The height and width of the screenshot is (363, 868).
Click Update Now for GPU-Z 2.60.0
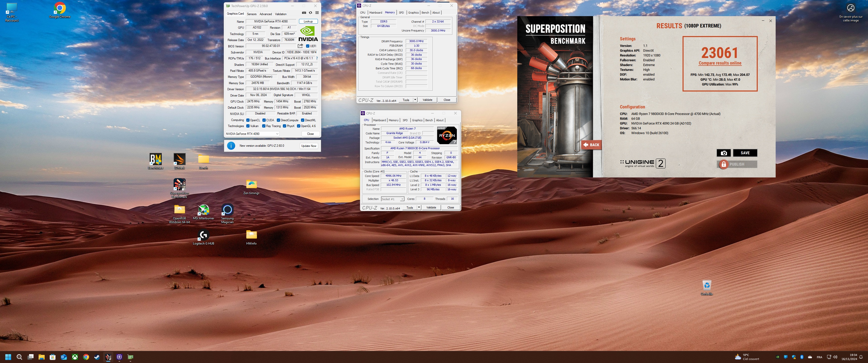(x=309, y=146)
